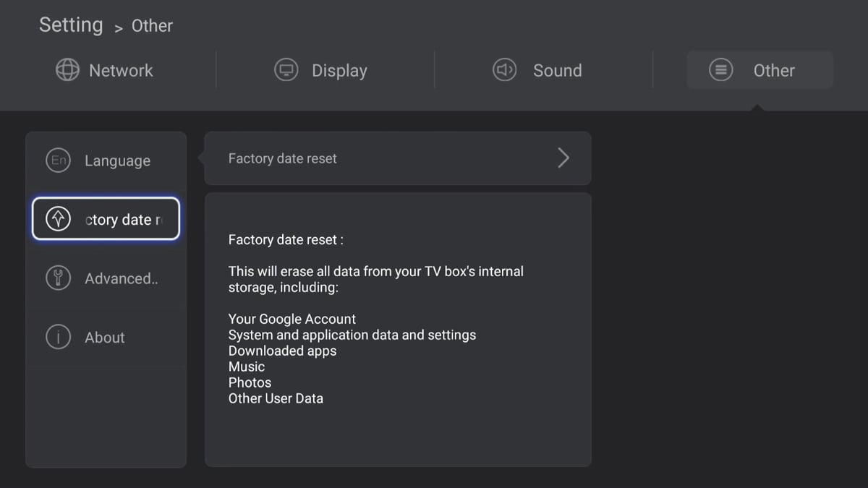Choose About from the sidebar

click(x=105, y=338)
